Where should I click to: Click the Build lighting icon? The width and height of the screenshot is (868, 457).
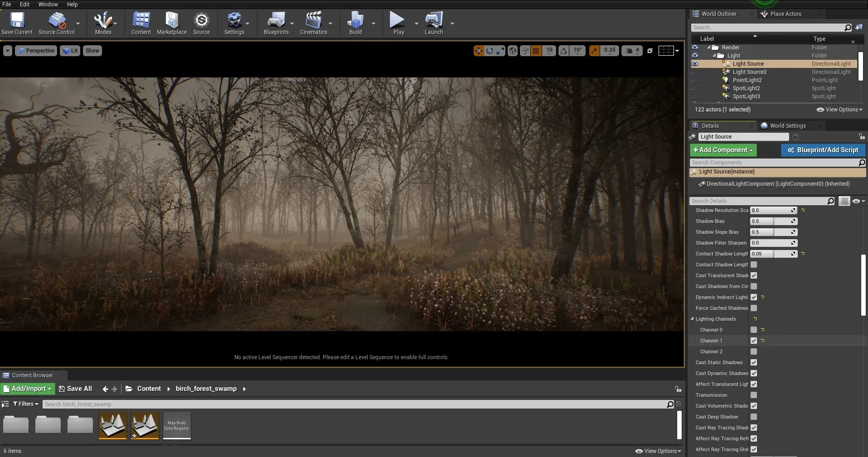(x=355, y=21)
